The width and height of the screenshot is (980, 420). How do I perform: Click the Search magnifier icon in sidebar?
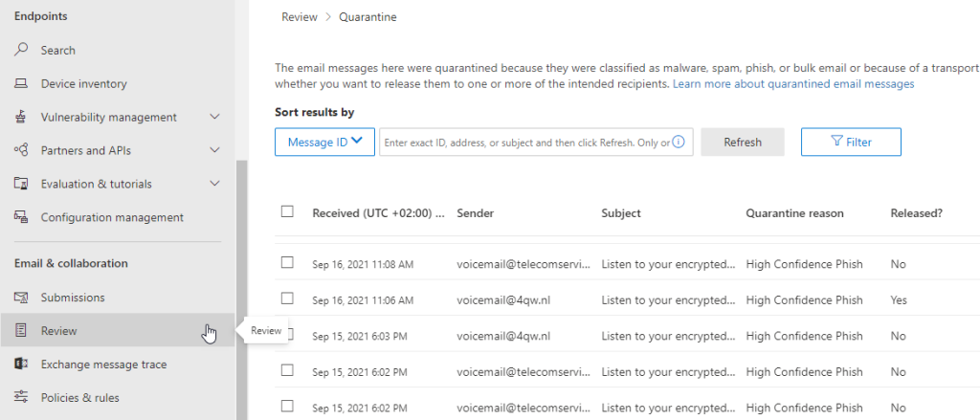[21, 50]
